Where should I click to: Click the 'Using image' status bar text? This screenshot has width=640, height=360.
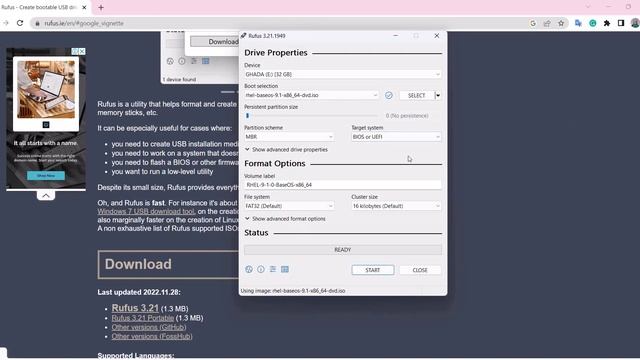[x=293, y=291]
